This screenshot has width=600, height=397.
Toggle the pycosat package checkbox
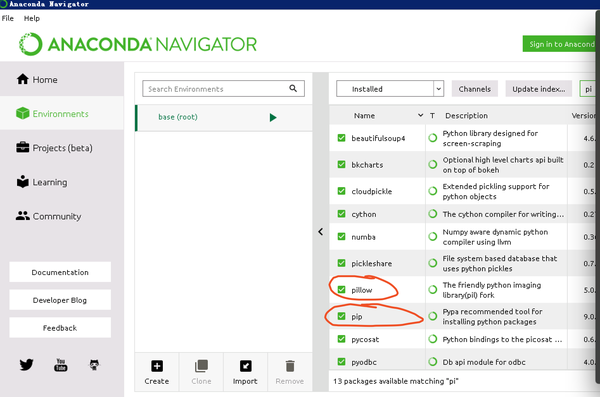click(341, 339)
